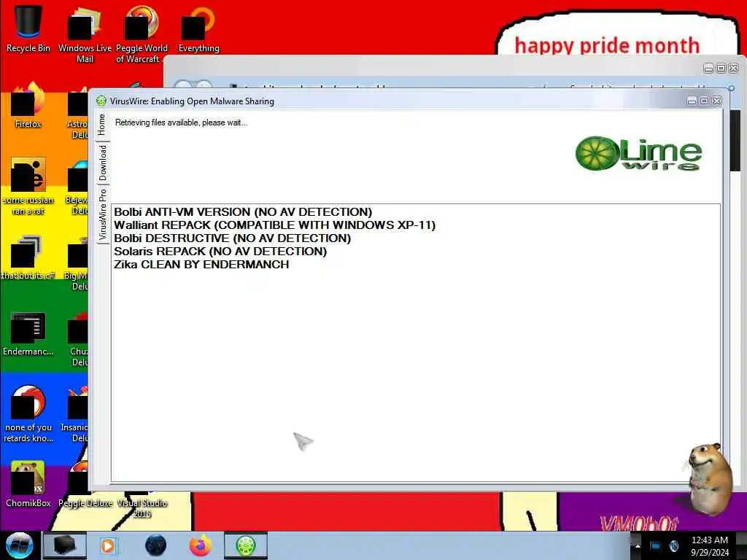
Task: Open 'that but its c#' desktop icon
Action: (x=28, y=257)
